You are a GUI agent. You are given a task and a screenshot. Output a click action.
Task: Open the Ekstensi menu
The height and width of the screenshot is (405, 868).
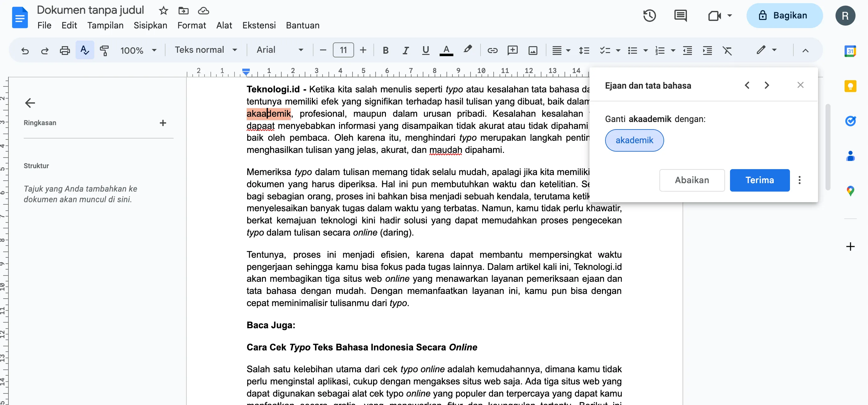click(259, 25)
